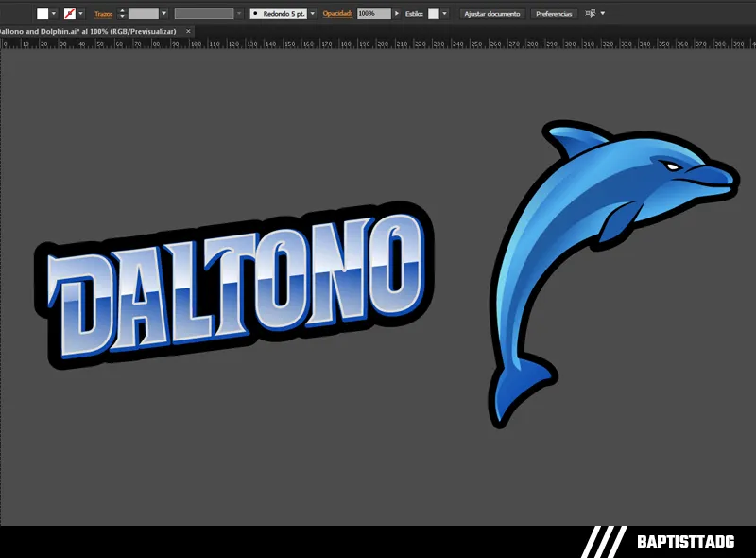756x558 pixels.
Task: Click the stroke none swatch icon
Action: pyautogui.click(x=69, y=13)
